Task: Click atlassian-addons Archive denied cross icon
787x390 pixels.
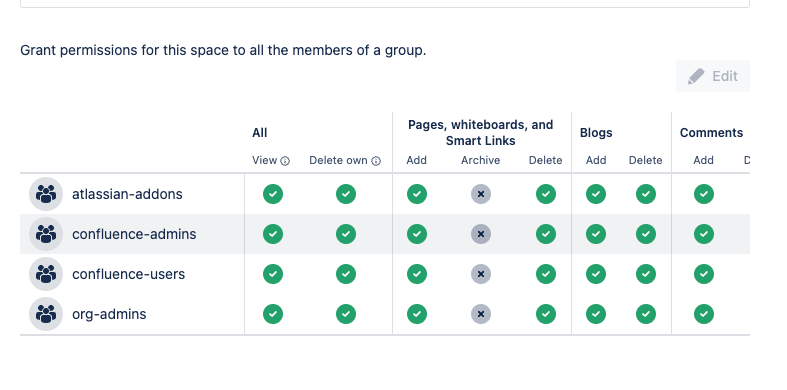Action: 481,194
